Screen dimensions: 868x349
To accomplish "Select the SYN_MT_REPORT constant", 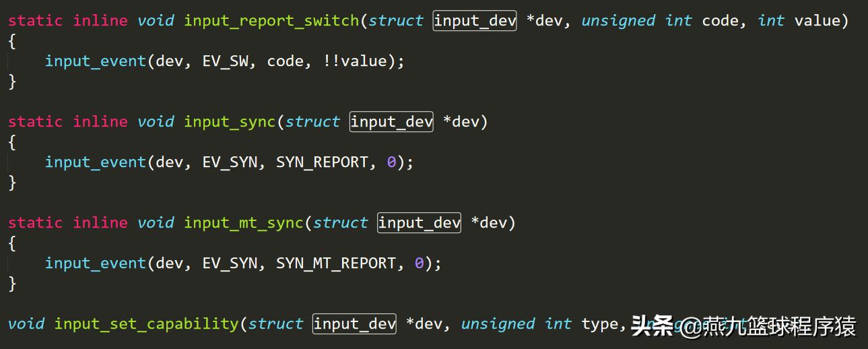I will (336, 263).
